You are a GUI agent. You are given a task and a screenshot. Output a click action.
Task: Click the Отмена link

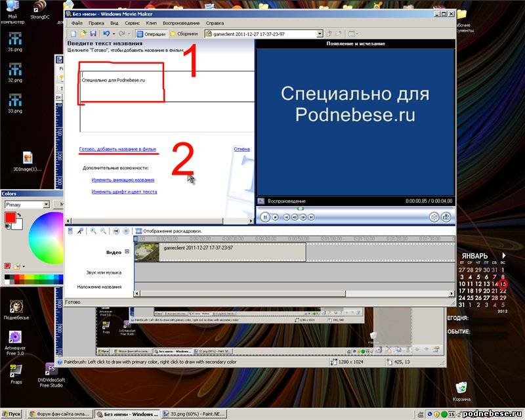coord(241,149)
